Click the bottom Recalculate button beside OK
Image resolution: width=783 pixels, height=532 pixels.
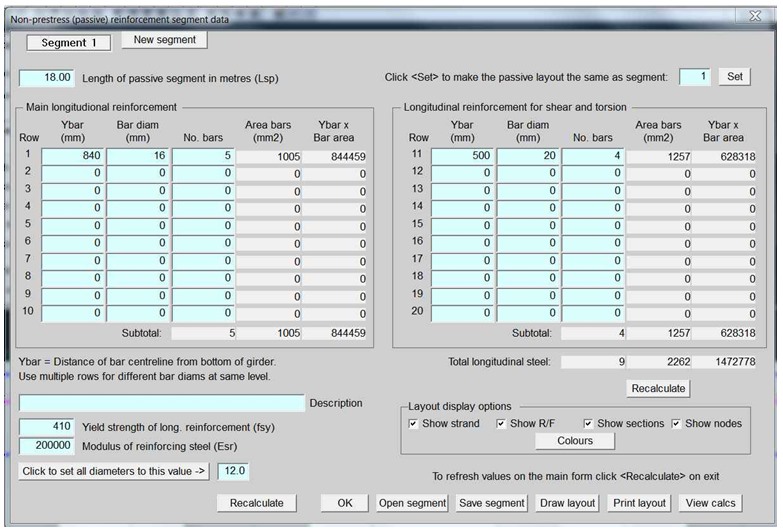coord(257,503)
